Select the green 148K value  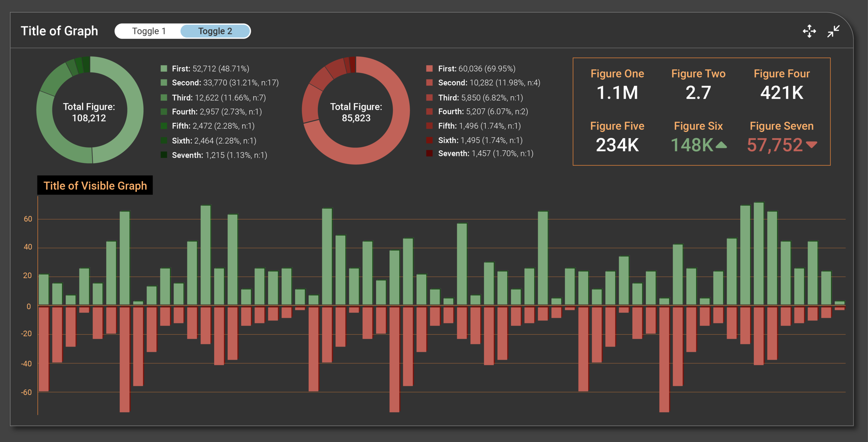[x=692, y=145]
